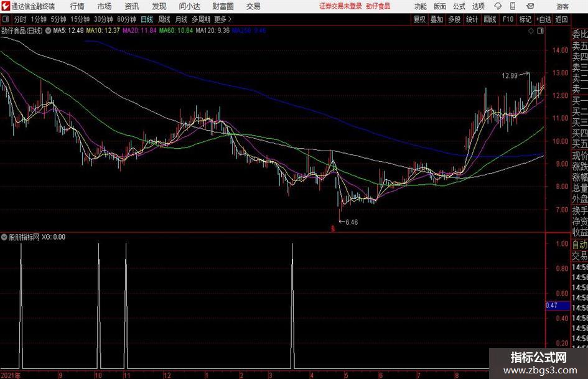This screenshot has width=588, height=379.
Task: Click the 返回 back button
Action: click(x=561, y=19)
